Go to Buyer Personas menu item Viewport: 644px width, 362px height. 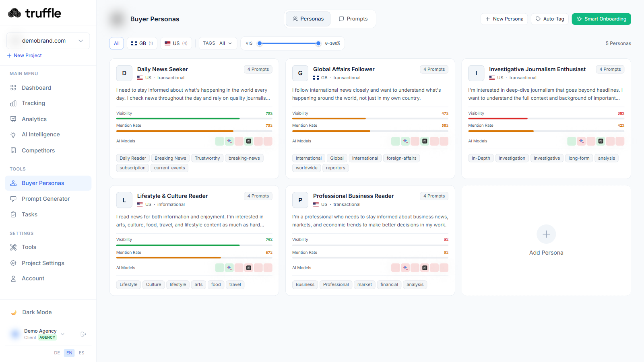[x=48, y=183]
